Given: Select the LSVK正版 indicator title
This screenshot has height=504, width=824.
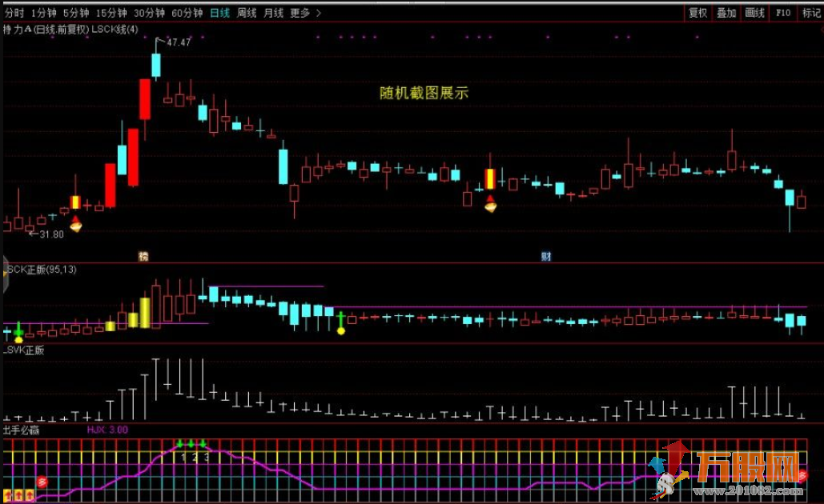Looking at the screenshot, I should (24, 350).
